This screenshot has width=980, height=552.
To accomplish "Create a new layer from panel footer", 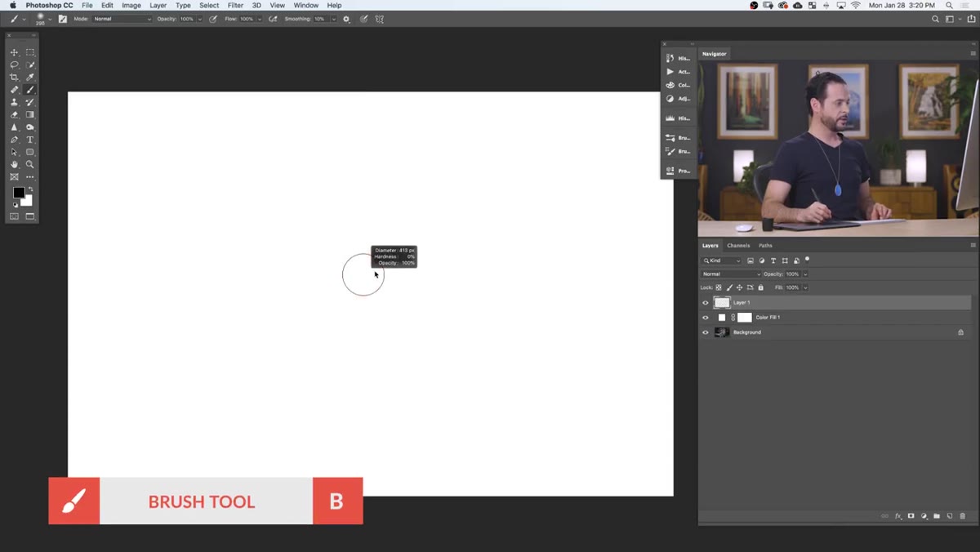I will [950, 516].
